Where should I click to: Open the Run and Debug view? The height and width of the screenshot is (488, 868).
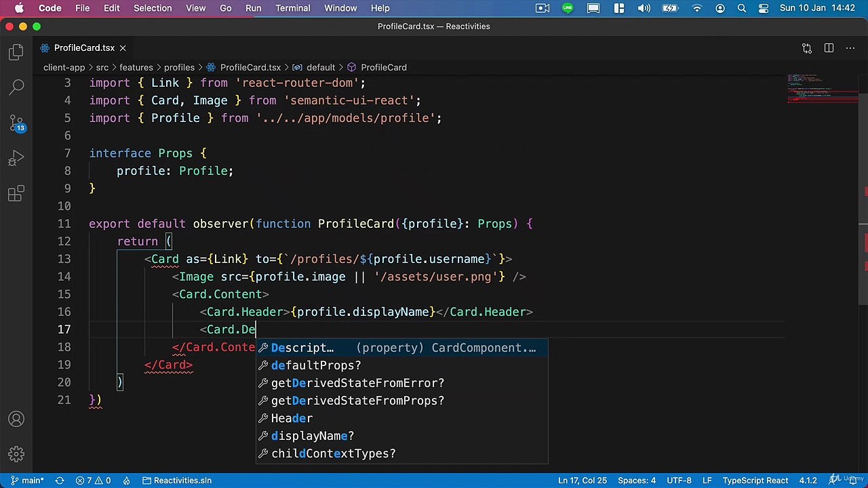coord(16,159)
